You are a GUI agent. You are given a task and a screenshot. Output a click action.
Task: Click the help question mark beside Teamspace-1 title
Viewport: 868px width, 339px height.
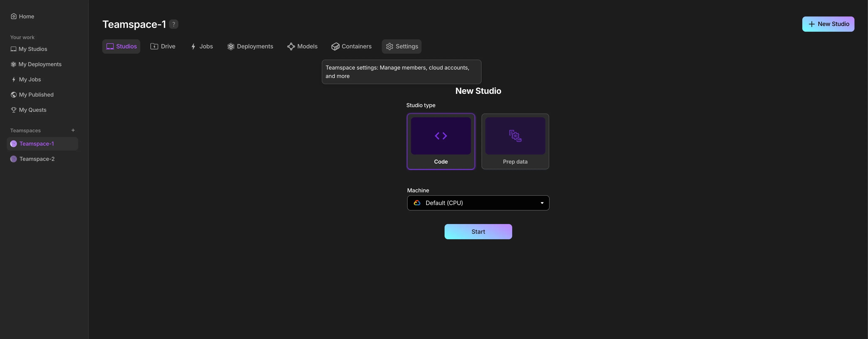[173, 24]
